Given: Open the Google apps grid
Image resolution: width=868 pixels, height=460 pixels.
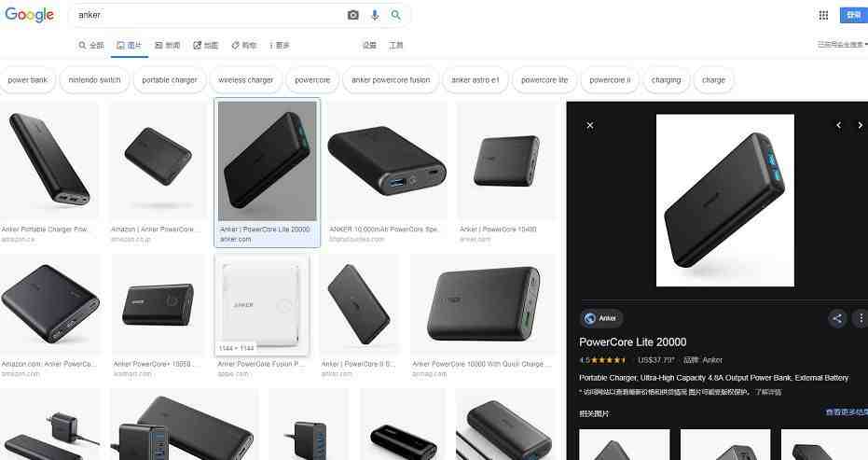Looking at the screenshot, I should [x=823, y=16].
